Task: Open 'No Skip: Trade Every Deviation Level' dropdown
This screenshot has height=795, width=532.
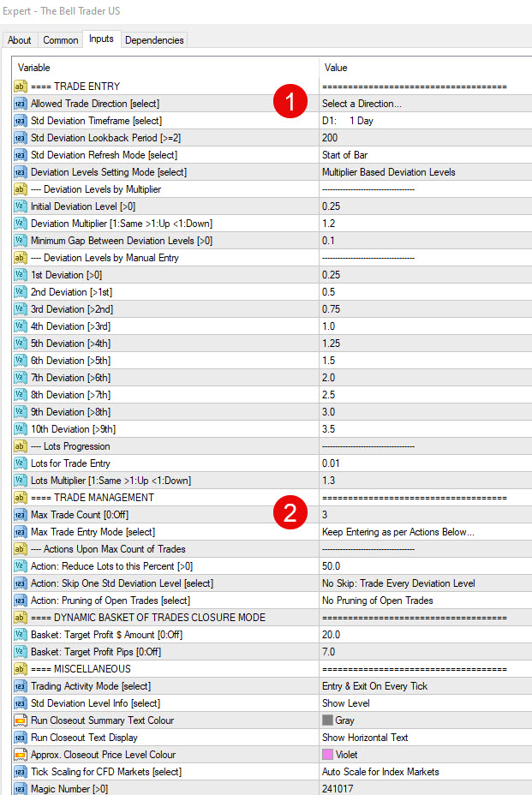Action: pyautogui.click(x=426, y=583)
